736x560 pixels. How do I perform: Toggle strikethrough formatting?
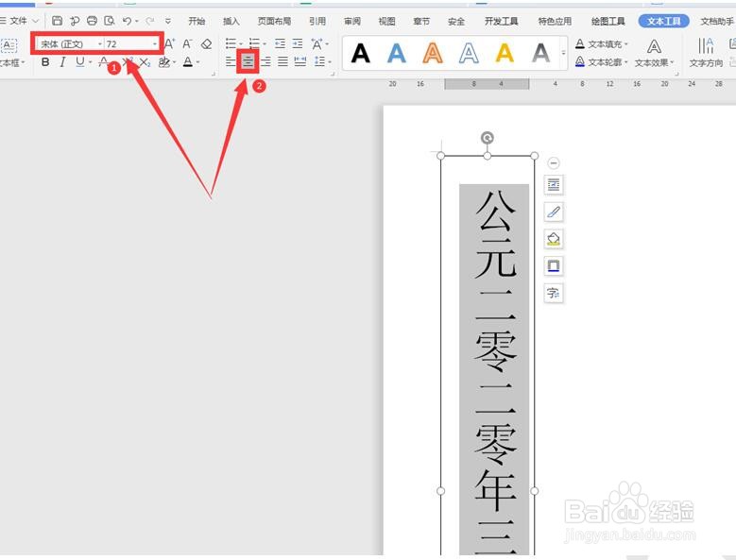104,62
